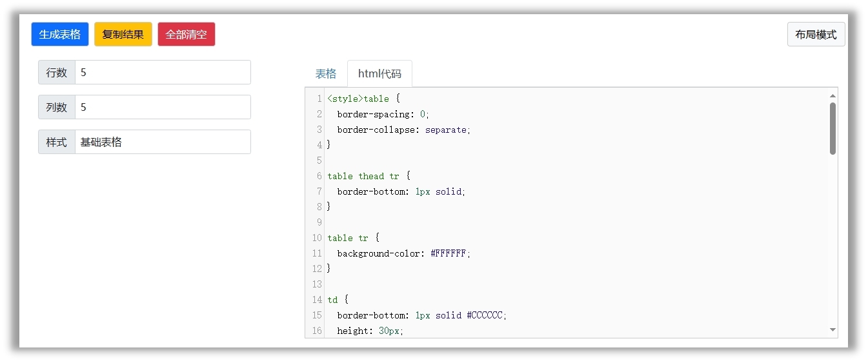868x361 pixels.
Task: Open the 样式 基础表格 dropdown
Action: [163, 142]
